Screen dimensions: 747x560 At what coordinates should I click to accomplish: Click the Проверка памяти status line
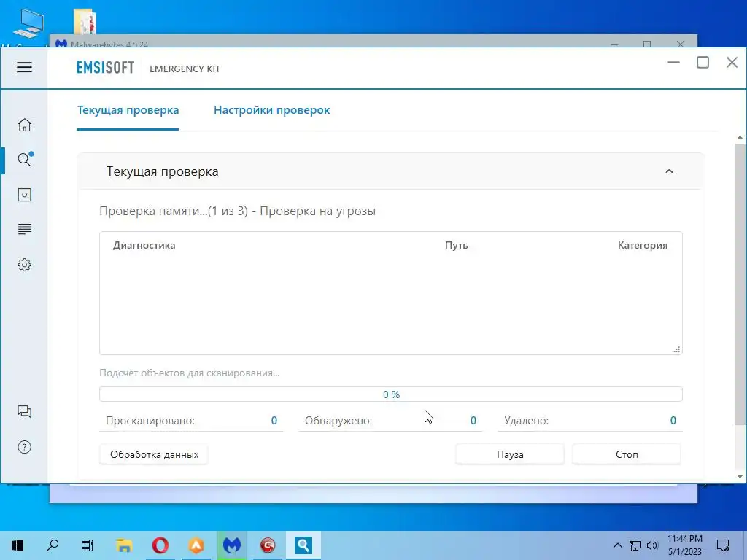coord(237,211)
